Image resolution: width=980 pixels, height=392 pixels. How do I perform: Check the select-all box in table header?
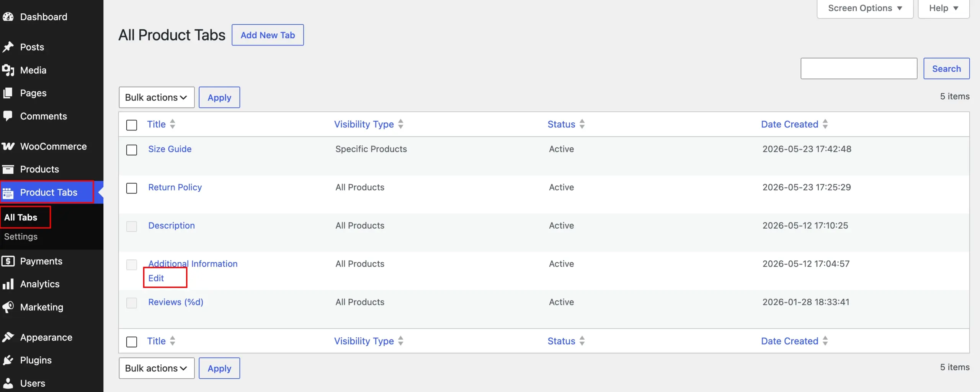click(132, 125)
